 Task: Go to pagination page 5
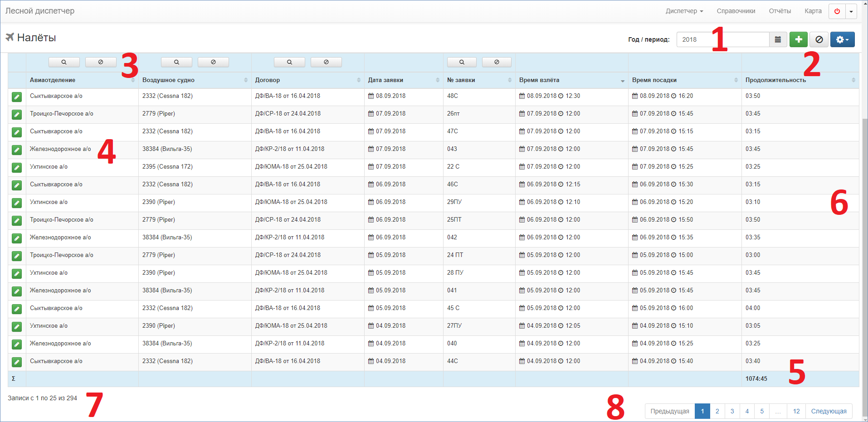[x=762, y=411]
